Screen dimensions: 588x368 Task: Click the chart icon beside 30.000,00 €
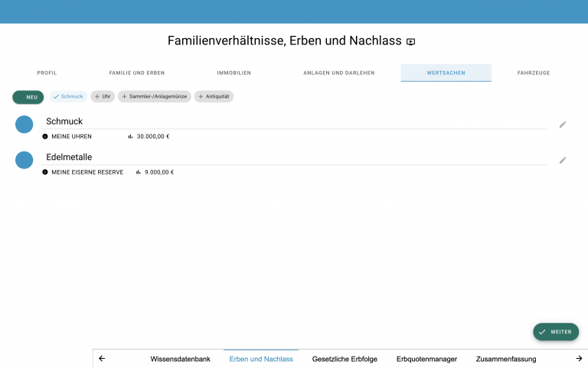pos(130,136)
